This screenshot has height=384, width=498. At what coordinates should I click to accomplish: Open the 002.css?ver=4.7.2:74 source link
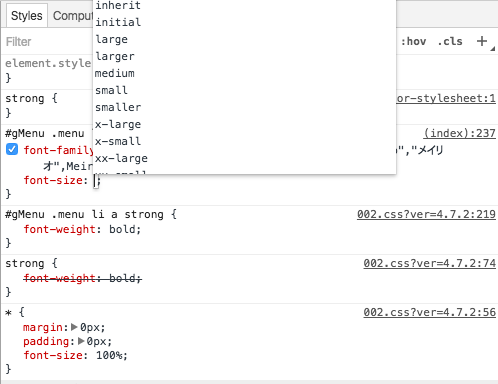pos(429,263)
